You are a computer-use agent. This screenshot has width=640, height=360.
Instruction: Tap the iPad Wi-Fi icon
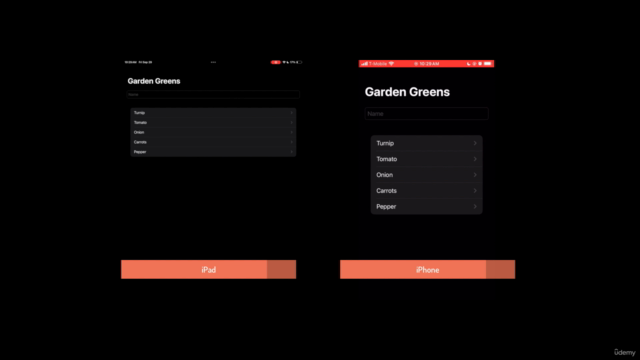284,62
